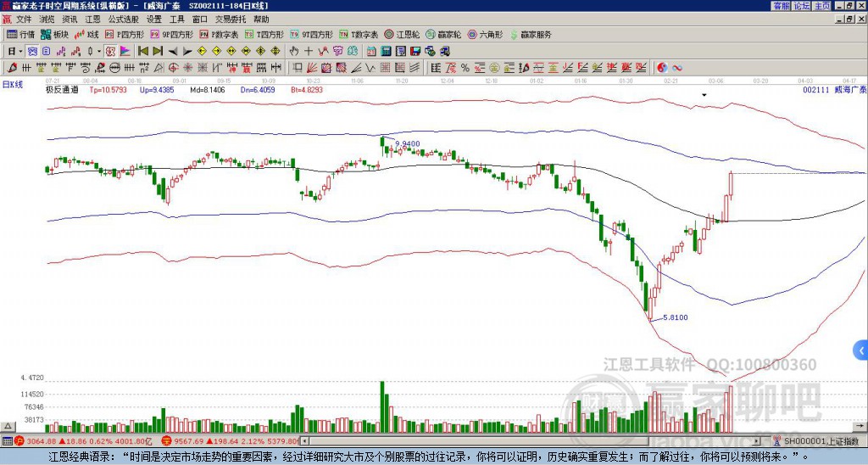
Task: Click the 5.8100 low price label
Action: (676, 317)
